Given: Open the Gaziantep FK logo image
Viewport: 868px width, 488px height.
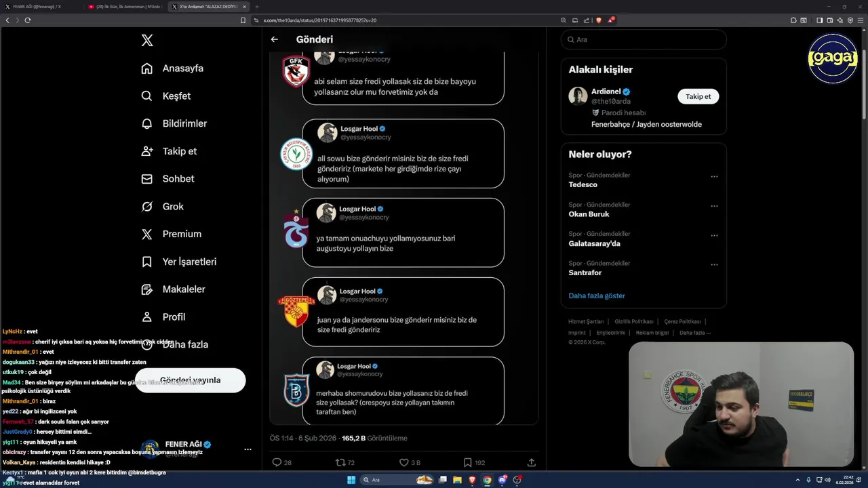Looking at the screenshot, I should click(x=296, y=72).
